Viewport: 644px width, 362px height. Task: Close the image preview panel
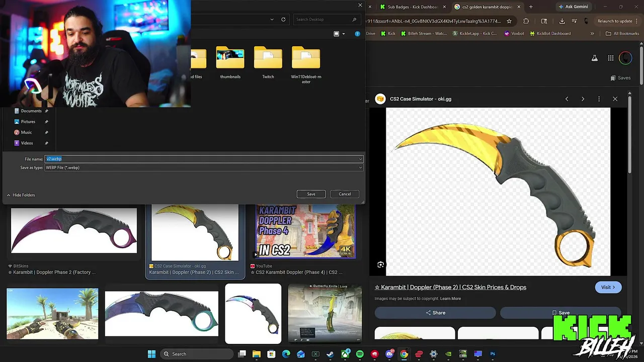click(615, 99)
